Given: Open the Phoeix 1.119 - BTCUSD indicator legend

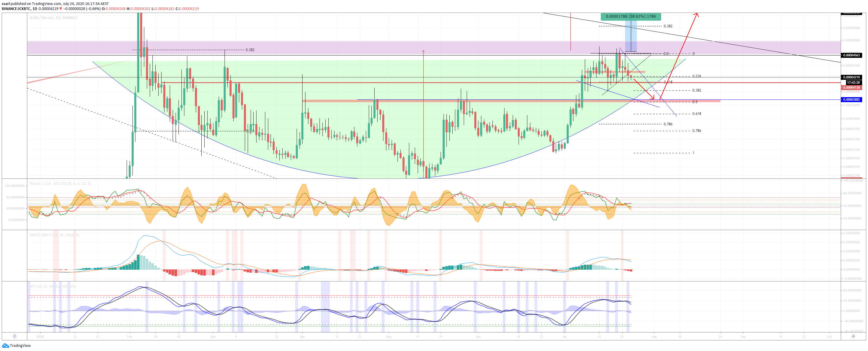Looking at the screenshot, I should coord(60,184).
